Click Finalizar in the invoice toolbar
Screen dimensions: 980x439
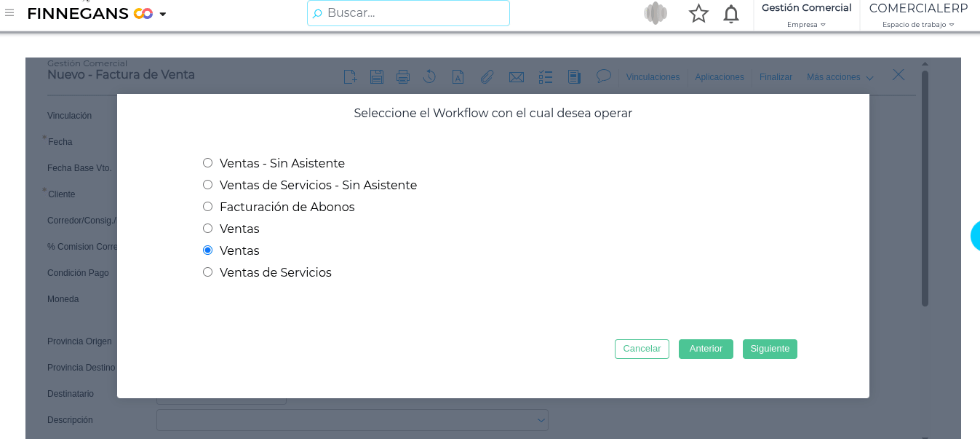click(776, 77)
